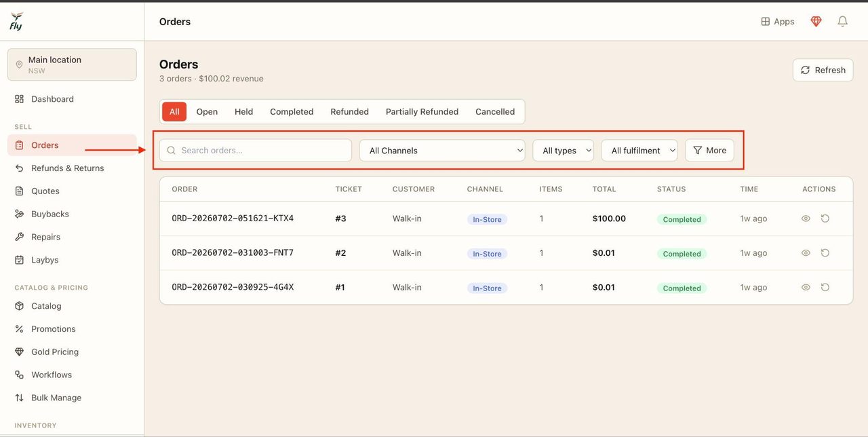868x437 pixels.
Task: Click the $100.00 total cell
Action: [609, 218]
